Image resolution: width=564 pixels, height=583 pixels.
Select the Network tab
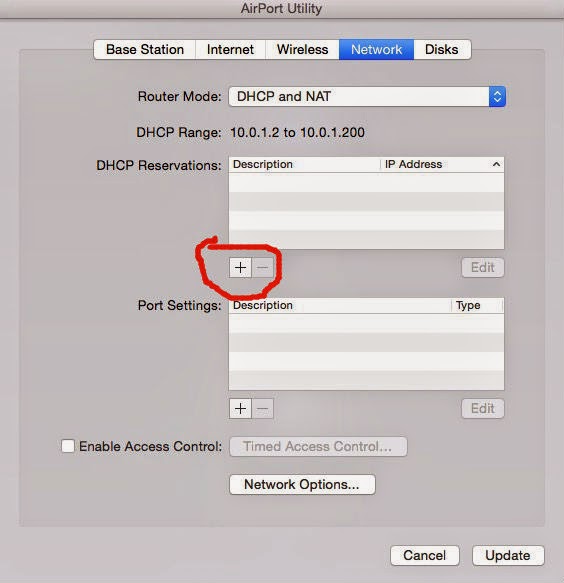(x=376, y=49)
